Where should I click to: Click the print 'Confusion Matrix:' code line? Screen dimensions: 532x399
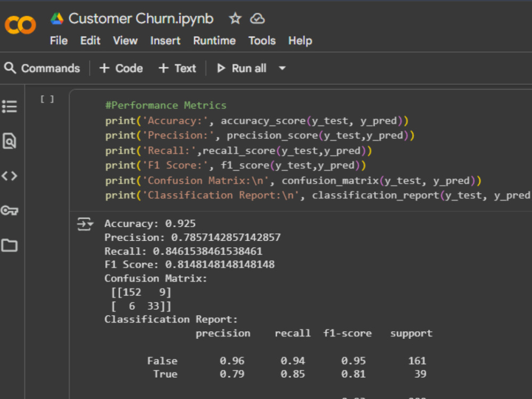click(293, 180)
